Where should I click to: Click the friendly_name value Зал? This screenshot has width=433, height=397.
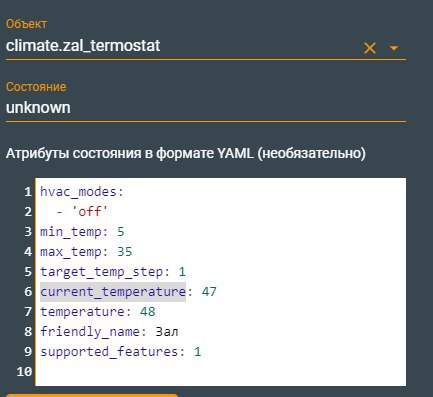[167, 332]
